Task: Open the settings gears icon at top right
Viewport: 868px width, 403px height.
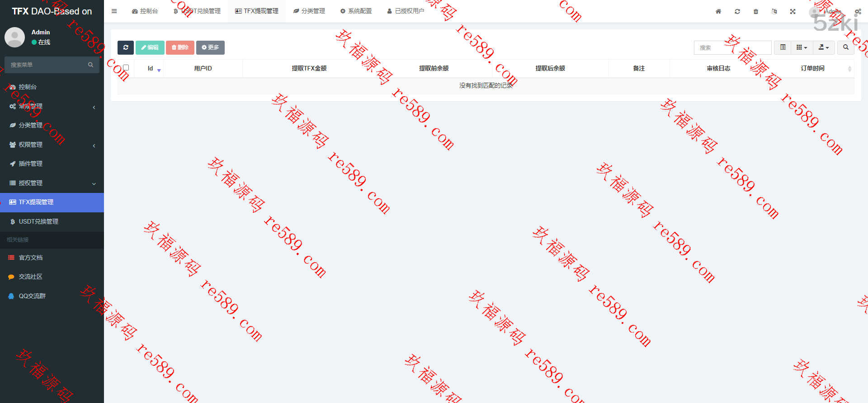Action: [x=858, y=11]
